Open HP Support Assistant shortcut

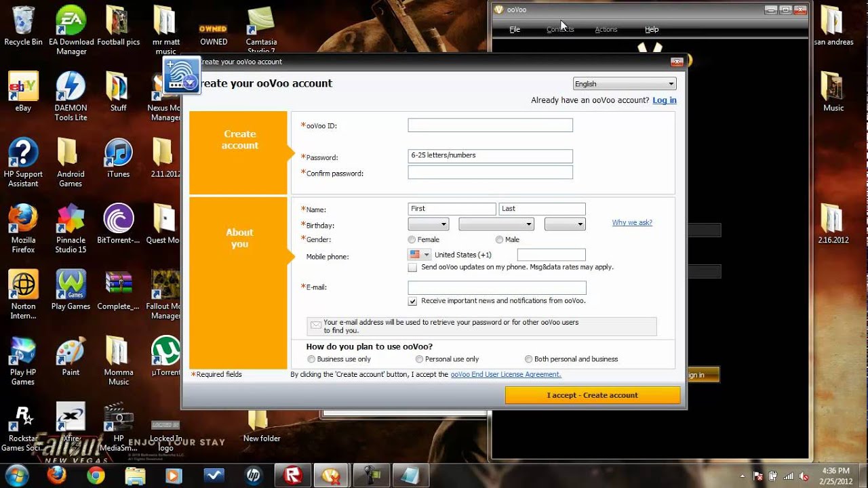coord(23,163)
